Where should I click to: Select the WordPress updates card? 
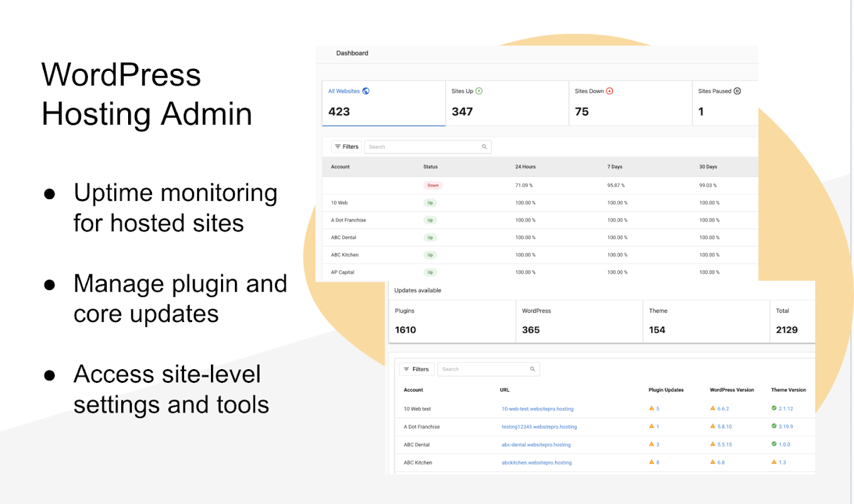(578, 321)
